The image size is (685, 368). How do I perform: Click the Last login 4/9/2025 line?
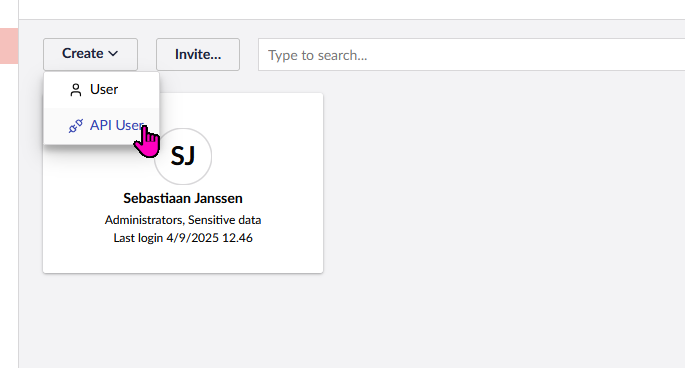point(183,238)
